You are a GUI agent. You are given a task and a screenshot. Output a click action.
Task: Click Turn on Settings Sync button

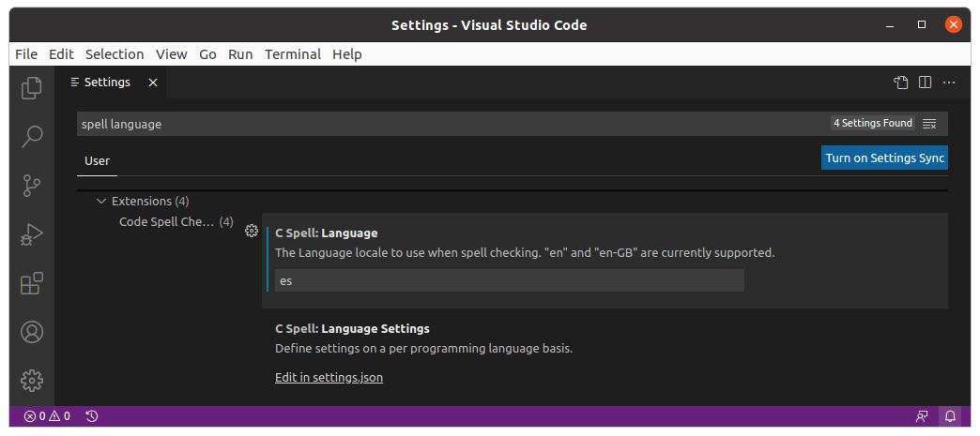pos(884,158)
